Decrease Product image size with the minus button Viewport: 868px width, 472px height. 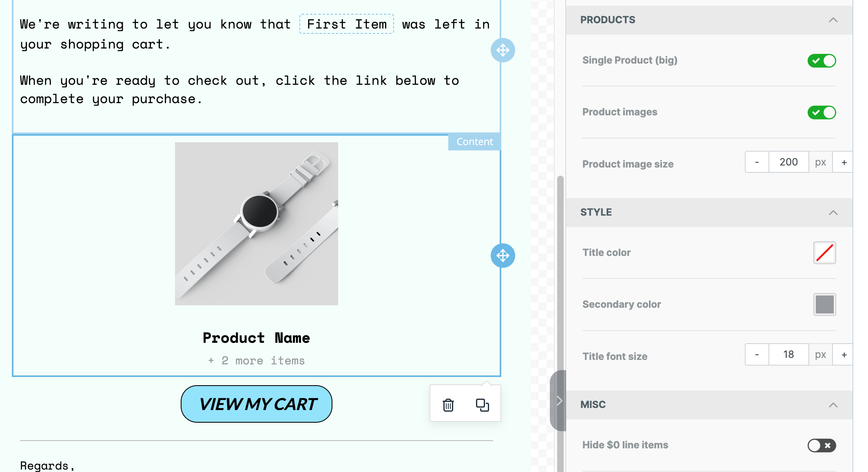(757, 162)
